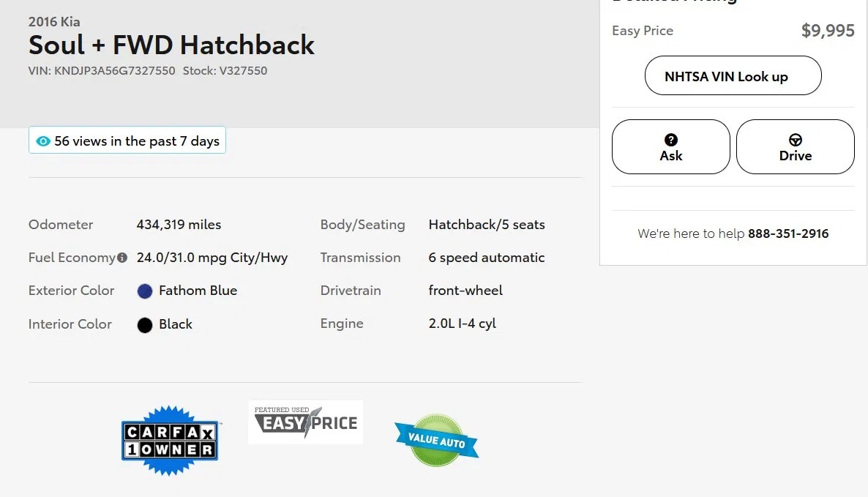Click the $9,995 Easy Price amount
The height and width of the screenshot is (497, 868).
pyautogui.click(x=828, y=31)
